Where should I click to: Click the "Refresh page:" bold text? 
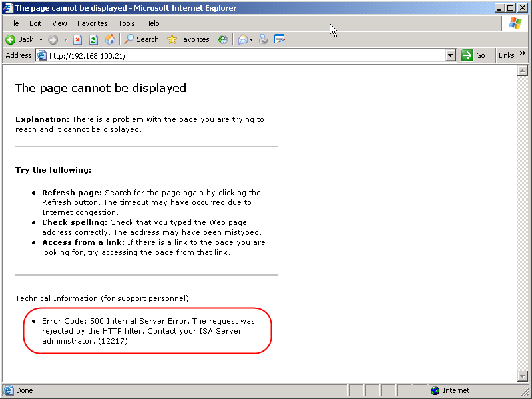tap(72, 193)
